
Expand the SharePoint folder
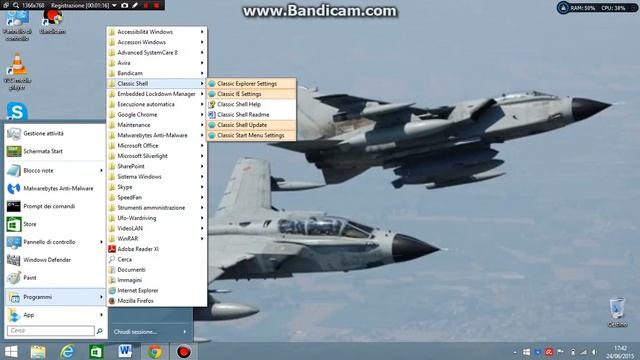[x=157, y=166]
